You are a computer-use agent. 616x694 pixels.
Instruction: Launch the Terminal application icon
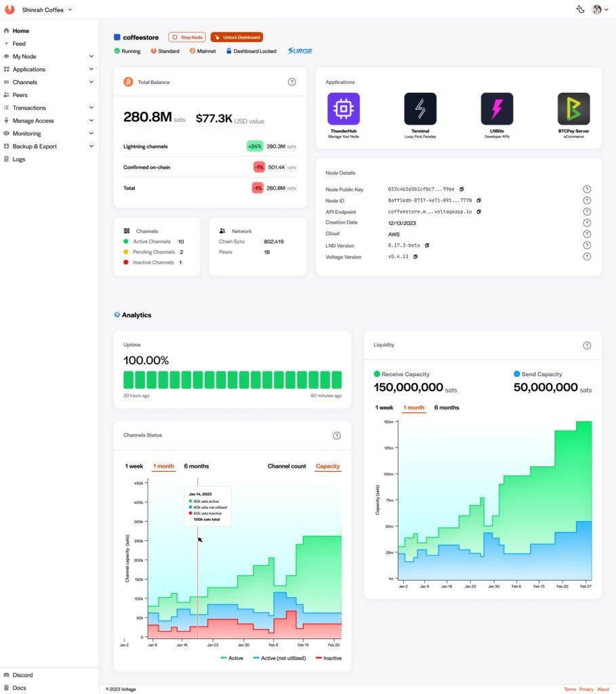tap(420, 109)
